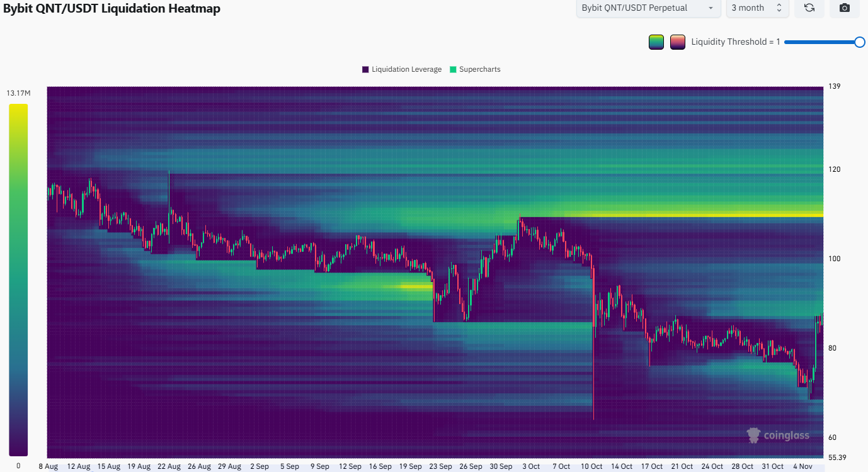Click the refresh chart data icon
Image resolution: width=868 pixels, height=472 pixels.
point(809,8)
